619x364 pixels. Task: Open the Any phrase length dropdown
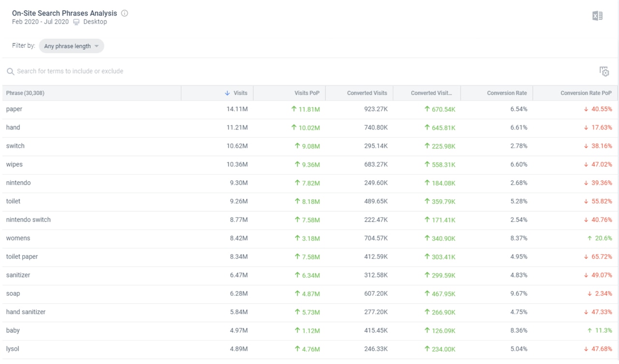(x=72, y=46)
